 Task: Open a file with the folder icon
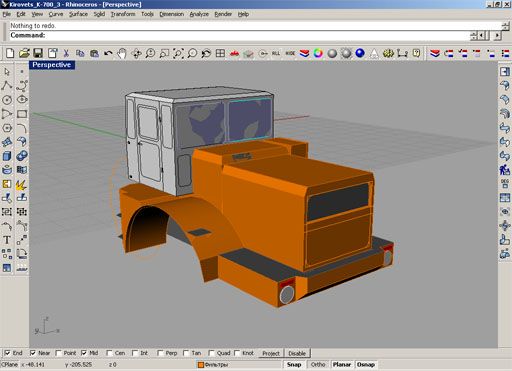[24, 53]
